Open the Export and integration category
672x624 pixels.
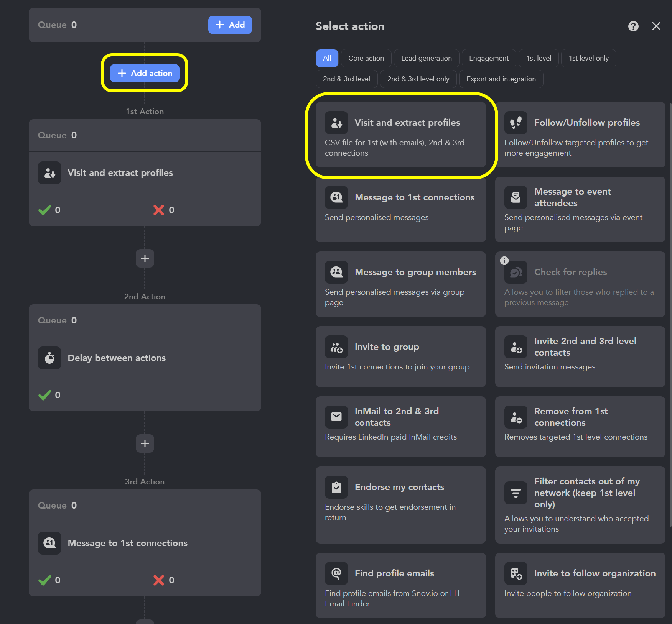point(501,79)
